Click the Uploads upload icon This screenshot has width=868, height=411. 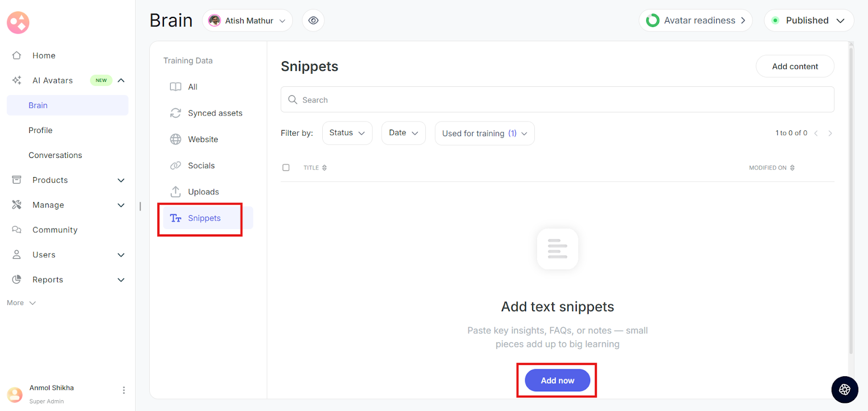[175, 192]
